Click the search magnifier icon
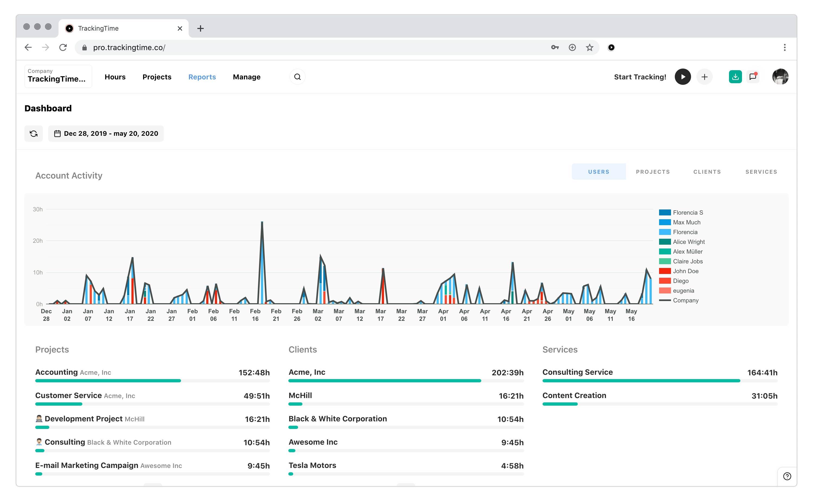Image resolution: width=813 pixels, height=504 pixels. (x=297, y=77)
